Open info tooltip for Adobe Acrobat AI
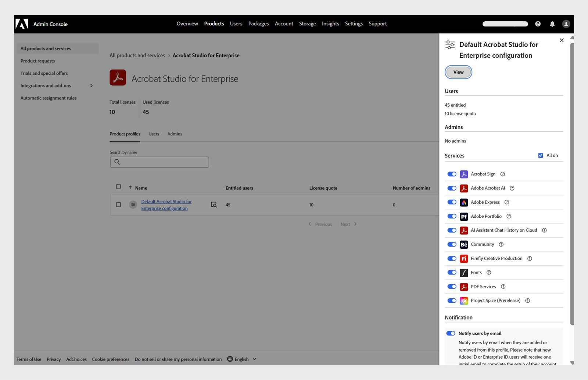 (512, 188)
